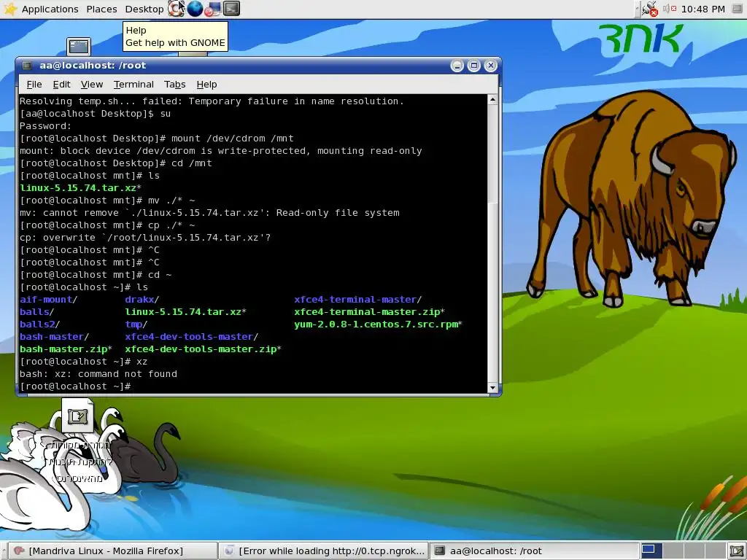Click the balls2/ directory name
This screenshot has width=747, height=560.
point(39,324)
